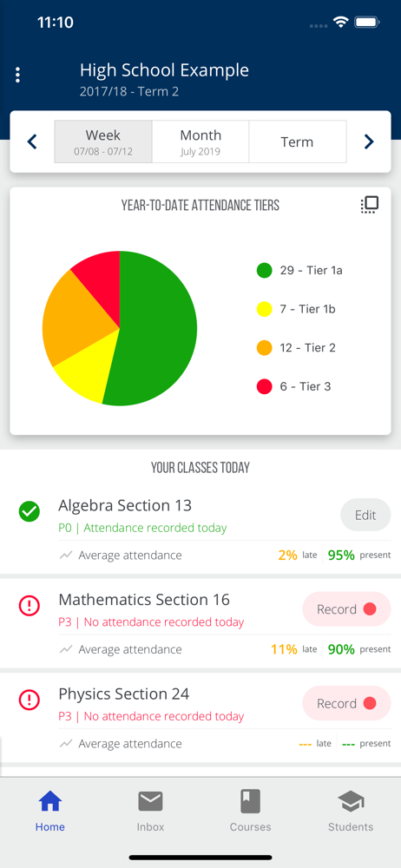
Task: Tap Algebra green checkmark status icon
Action: pos(30,511)
